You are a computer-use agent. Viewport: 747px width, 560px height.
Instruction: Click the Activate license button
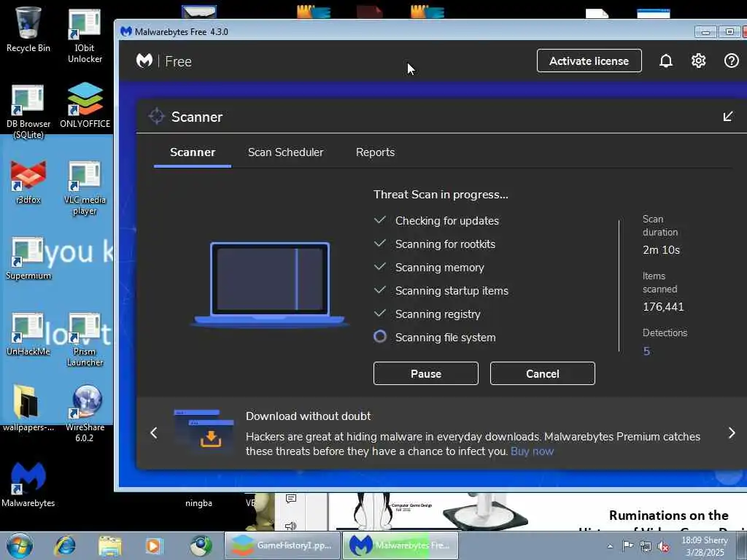(589, 61)
